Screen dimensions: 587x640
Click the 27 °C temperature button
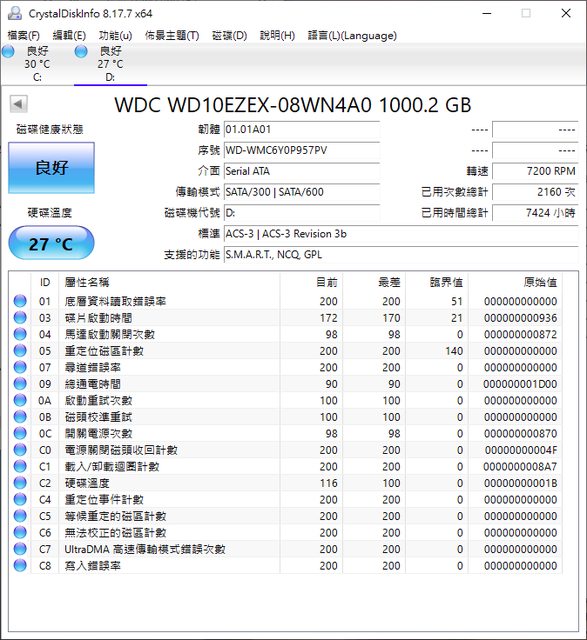click(x=51, y=243)
